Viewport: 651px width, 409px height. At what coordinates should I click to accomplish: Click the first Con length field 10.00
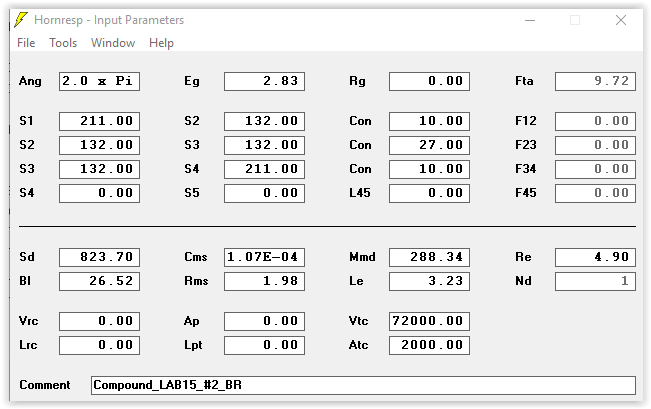429,121
